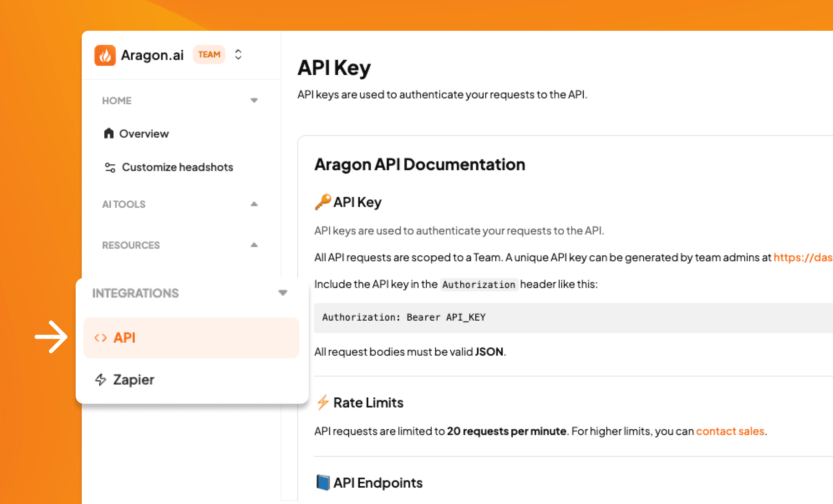The height and width of the screenshot is (504, 833).
Task: Click the Rate Limits heading
Action: point(369,403)
